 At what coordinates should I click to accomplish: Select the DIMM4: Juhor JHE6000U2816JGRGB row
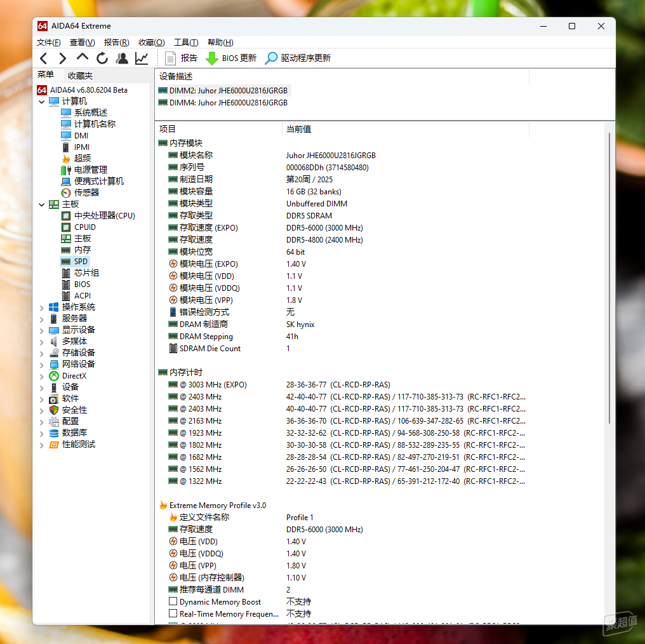[223, 103]
